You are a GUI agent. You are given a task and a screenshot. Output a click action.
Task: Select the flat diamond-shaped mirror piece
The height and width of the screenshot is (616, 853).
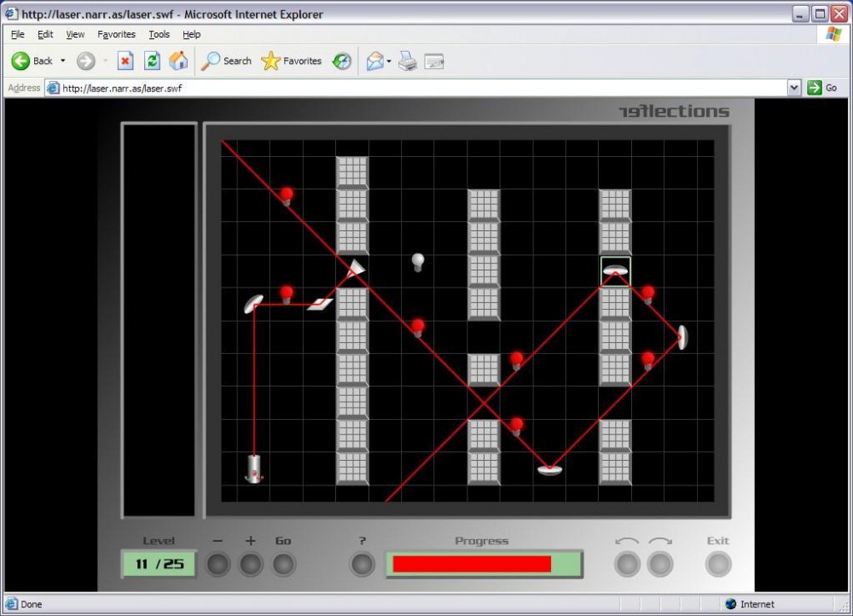coord(320,305)
